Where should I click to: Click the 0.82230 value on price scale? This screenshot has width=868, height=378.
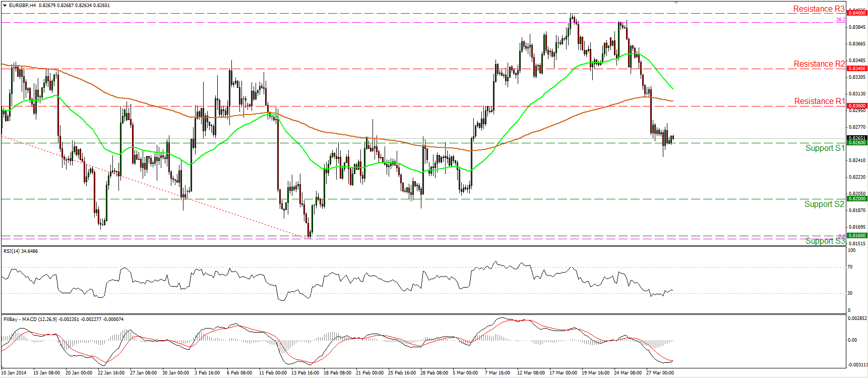tap(857, 177)
